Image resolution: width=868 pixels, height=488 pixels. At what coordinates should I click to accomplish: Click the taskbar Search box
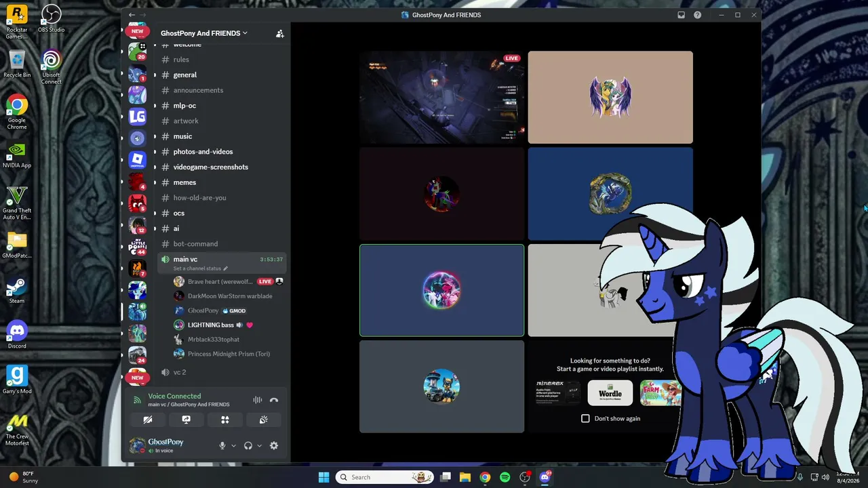click(x=384, y=477)
